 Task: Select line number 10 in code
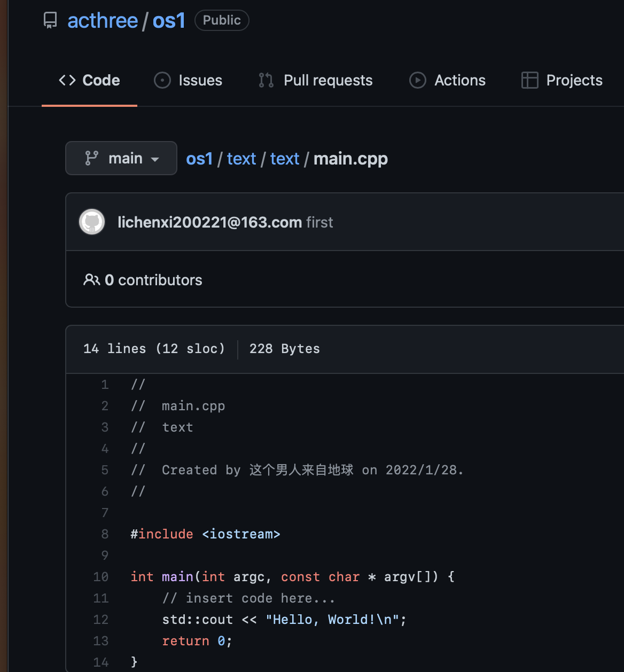(x=101, y=577)
